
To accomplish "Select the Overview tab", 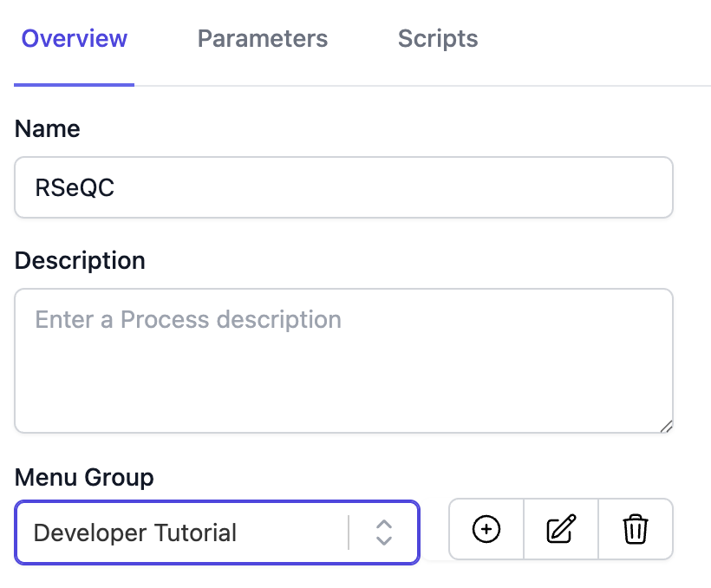I will click(x=75, y=39).
